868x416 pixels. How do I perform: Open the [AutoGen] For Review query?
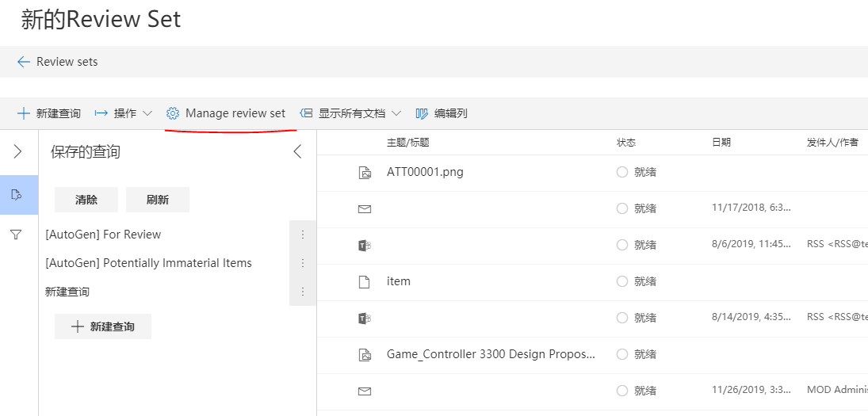coord(103,235)
